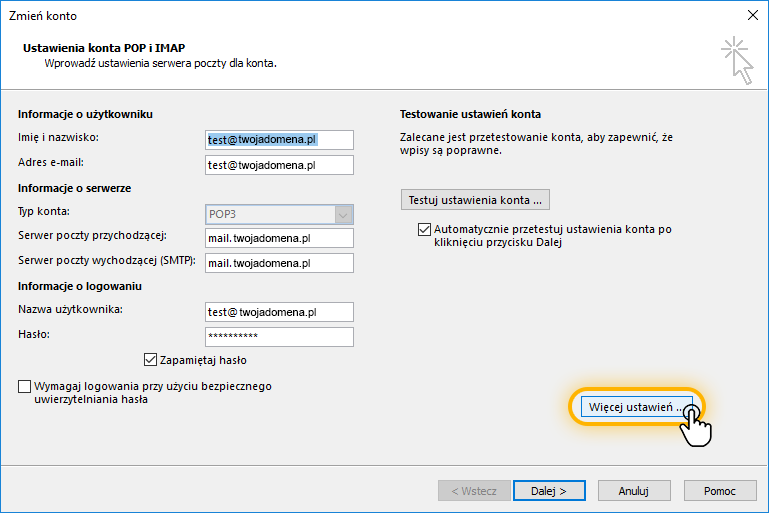Click the Zapamiętaj hasło label text
The width and height of the screenshot is (769, 513).
click(203, 360)
